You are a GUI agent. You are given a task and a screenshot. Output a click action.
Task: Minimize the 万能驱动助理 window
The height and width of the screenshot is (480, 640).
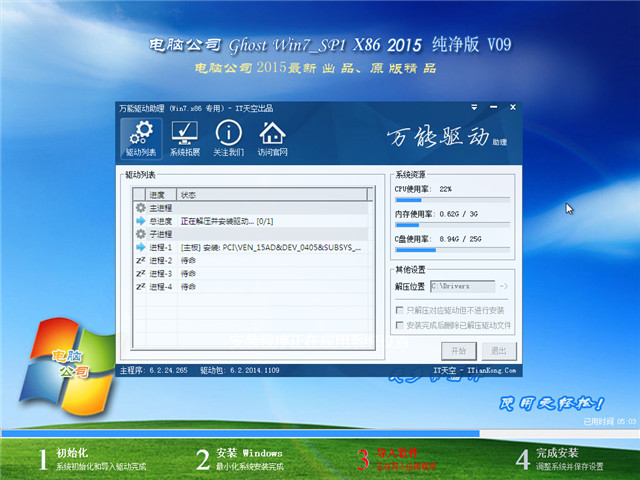(x=493, y=107)
